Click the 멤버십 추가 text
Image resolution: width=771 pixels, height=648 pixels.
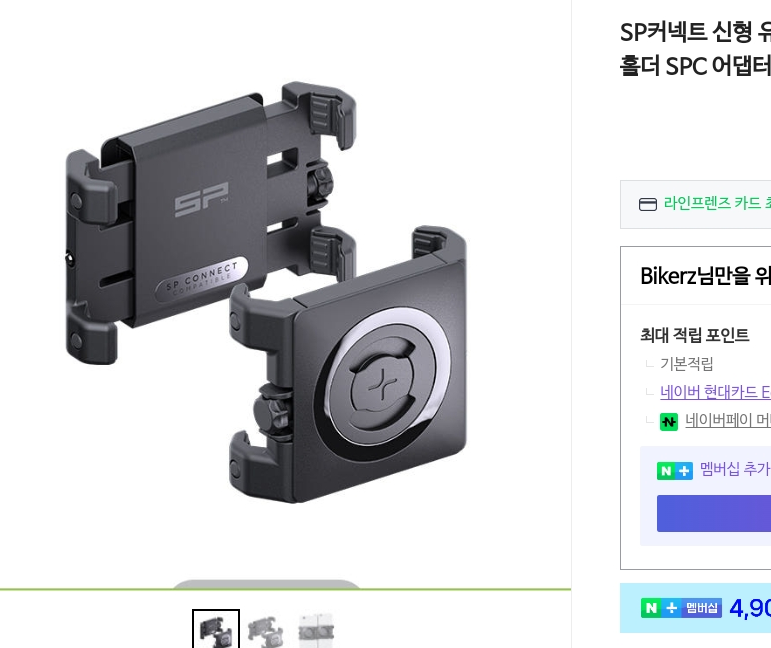[735, 469]
